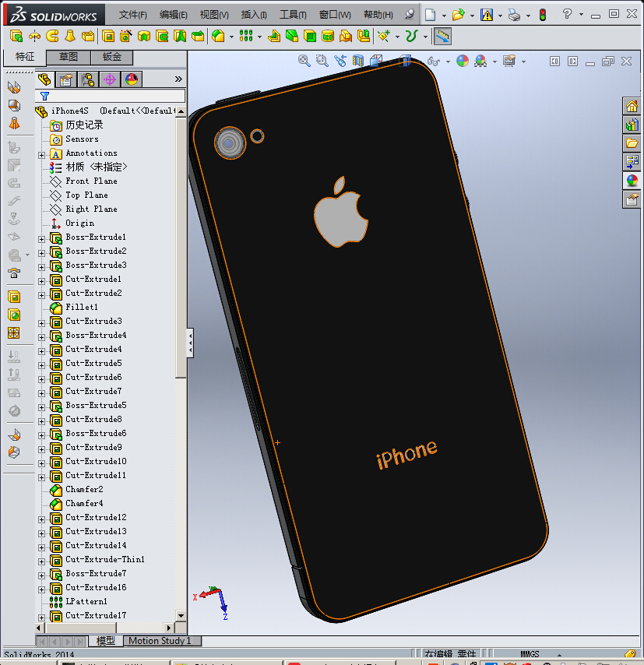
Task: Click the Linear Pattern toolbar icon
Action: (x=246, y=36)
